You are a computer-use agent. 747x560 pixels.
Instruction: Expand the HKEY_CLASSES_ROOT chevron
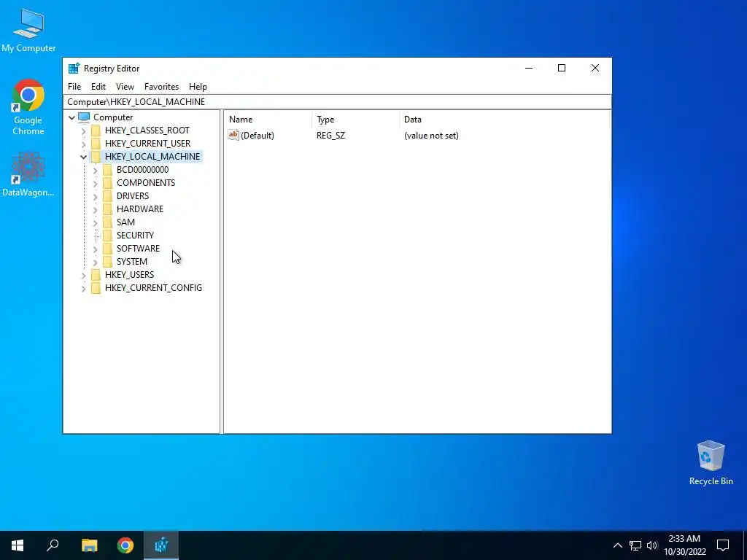click(x=84, y=131)
